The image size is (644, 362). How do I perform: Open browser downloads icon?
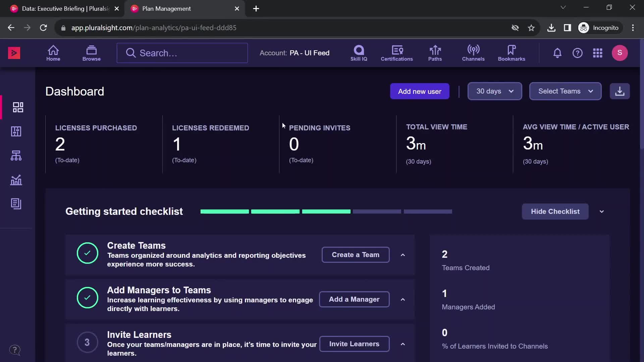click(x=551, y=28)
